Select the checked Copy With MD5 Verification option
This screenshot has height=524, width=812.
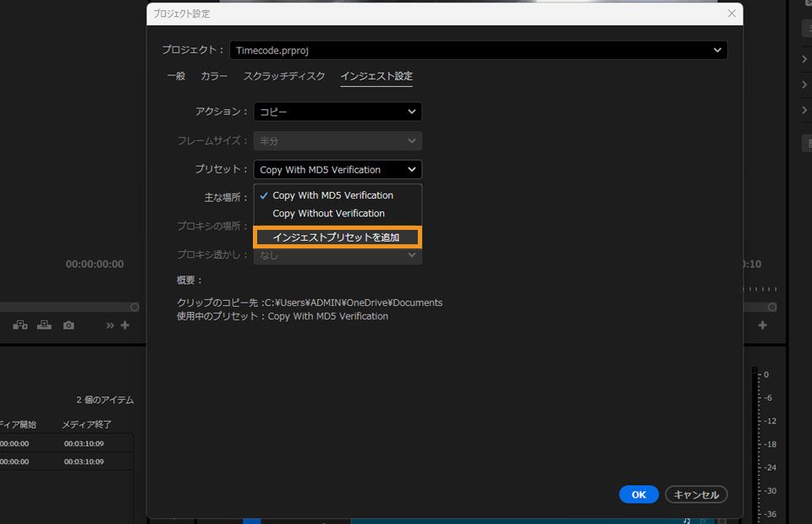(x=333, y=195)
